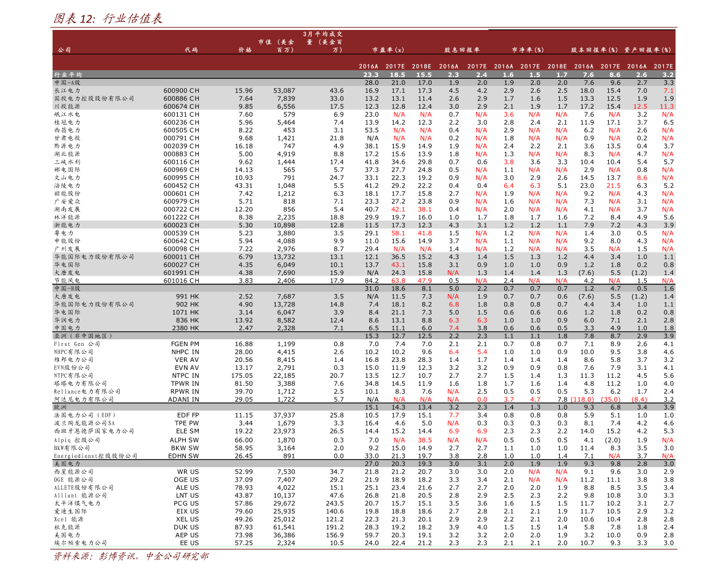Image resolution: width=728 pixels, height=574 pixels.
Task: Click the "中国-H股" section label
Action: pyautogui.click(x=67, y=289)
